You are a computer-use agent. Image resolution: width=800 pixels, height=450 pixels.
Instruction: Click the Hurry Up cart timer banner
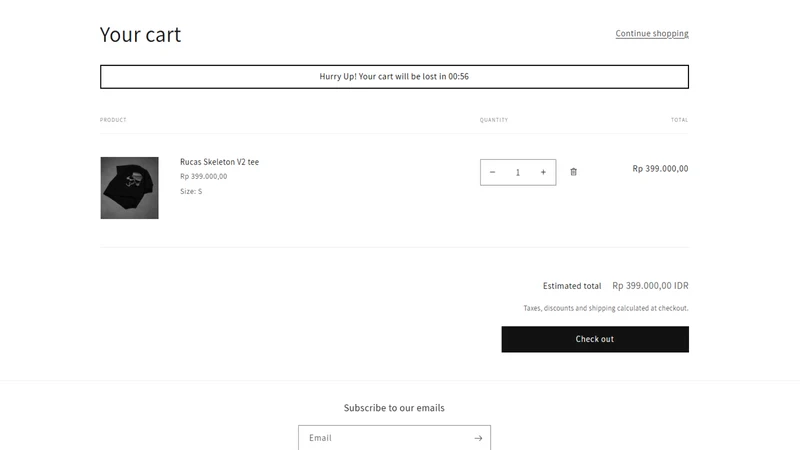click(x=394, y=77)
